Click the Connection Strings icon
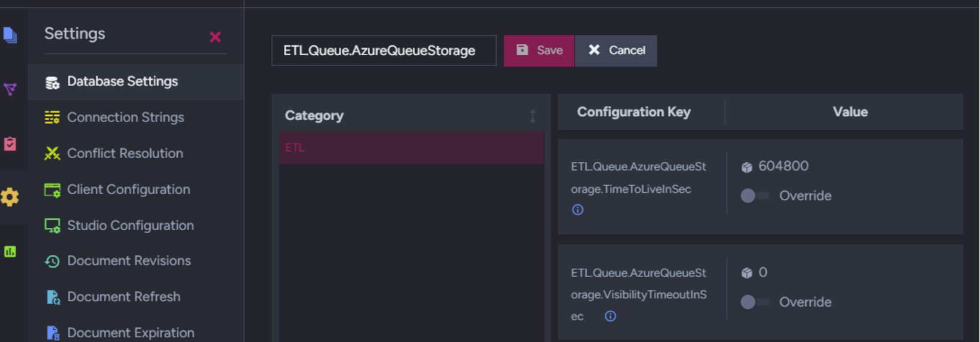980x342 pixels. tap(52, 117)
